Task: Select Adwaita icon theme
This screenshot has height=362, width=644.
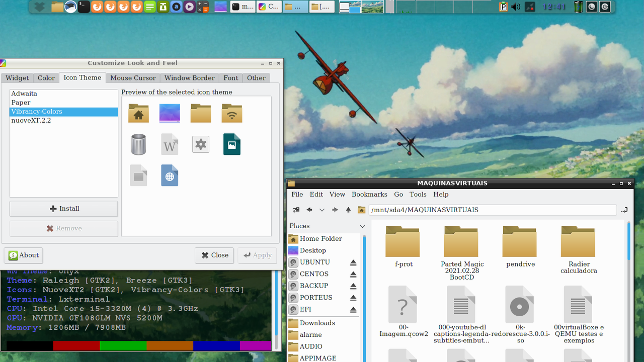Action: [63, 94]
